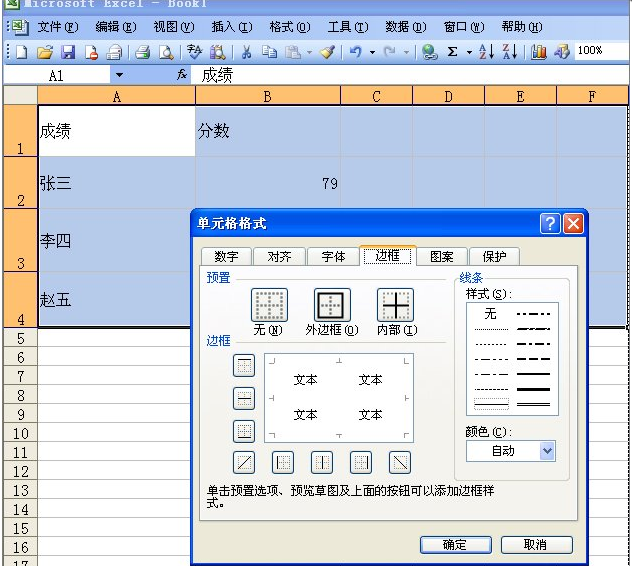Viewport: 632px width, 566px height.
Task: Select the 无 line style option
Action: point(490,313)
